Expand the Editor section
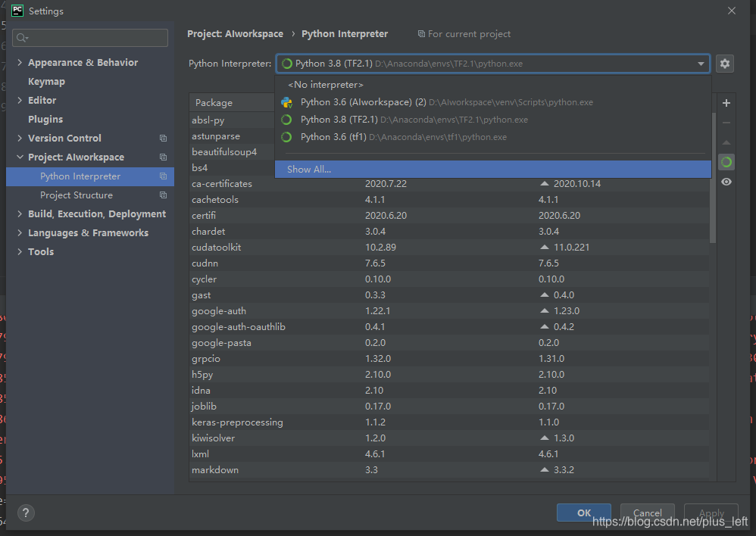The width and height of the screenshot is (756, 536). coord(20,100)
